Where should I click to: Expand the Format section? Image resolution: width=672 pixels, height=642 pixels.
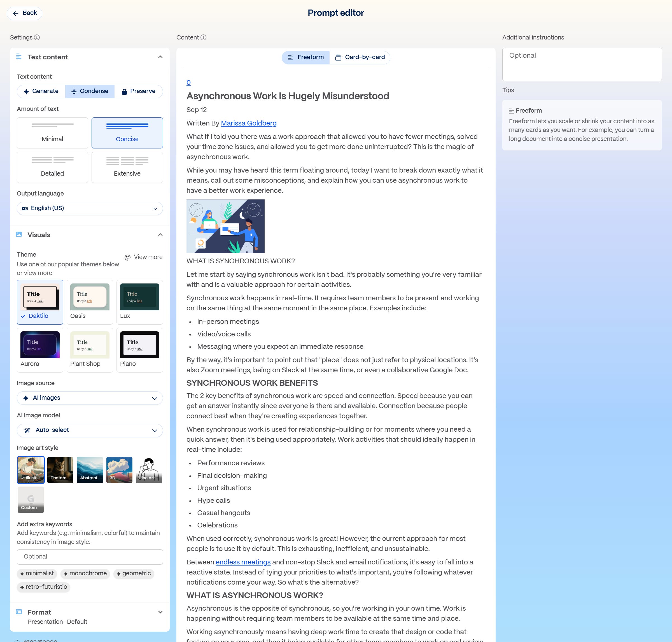[x=160, y=612]
